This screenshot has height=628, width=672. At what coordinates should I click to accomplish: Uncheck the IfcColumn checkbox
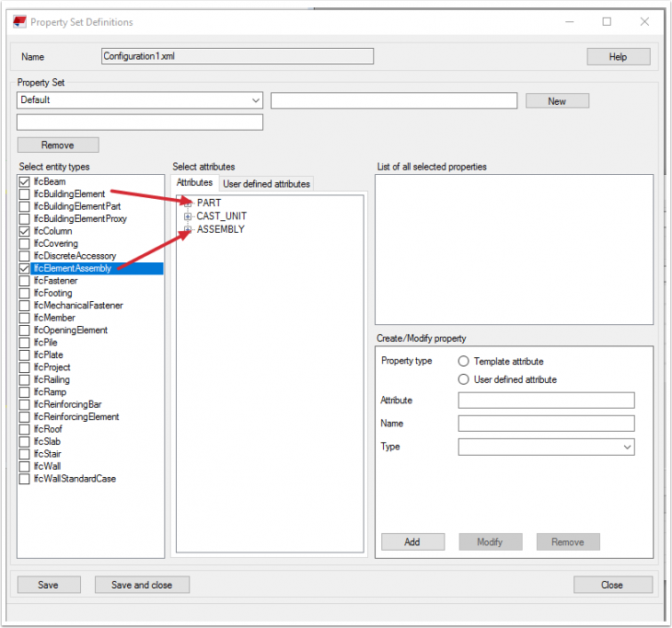[25, 232]
